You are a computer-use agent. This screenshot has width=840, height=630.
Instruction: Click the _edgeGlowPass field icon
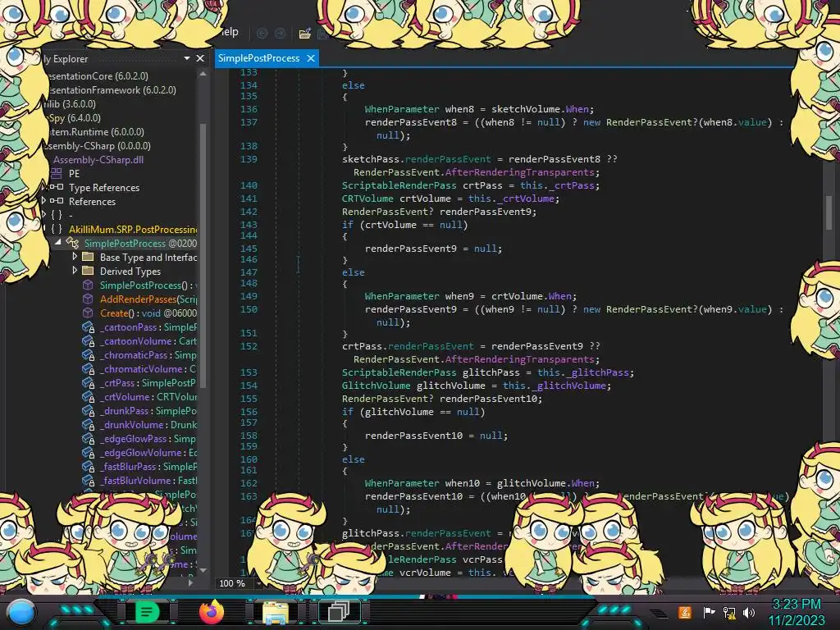point(88,438)
